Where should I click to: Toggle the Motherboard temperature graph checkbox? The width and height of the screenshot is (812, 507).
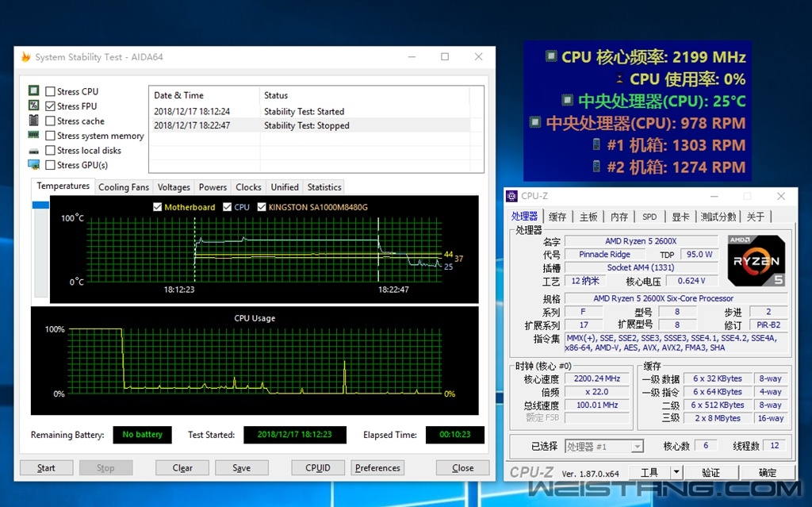[158, 207]
